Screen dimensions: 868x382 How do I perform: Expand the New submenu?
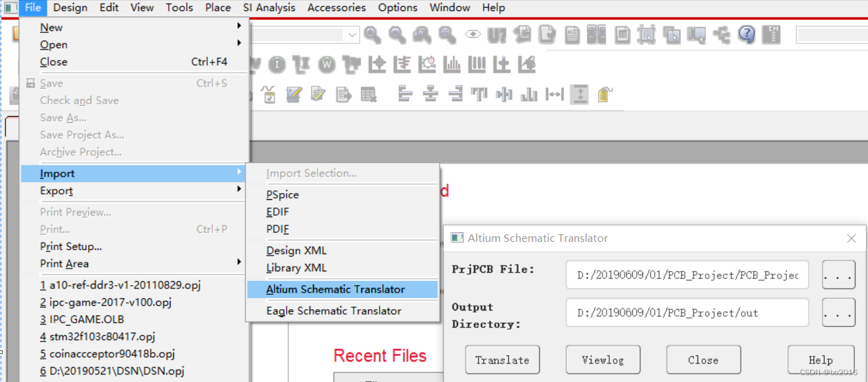coord(239,27)
